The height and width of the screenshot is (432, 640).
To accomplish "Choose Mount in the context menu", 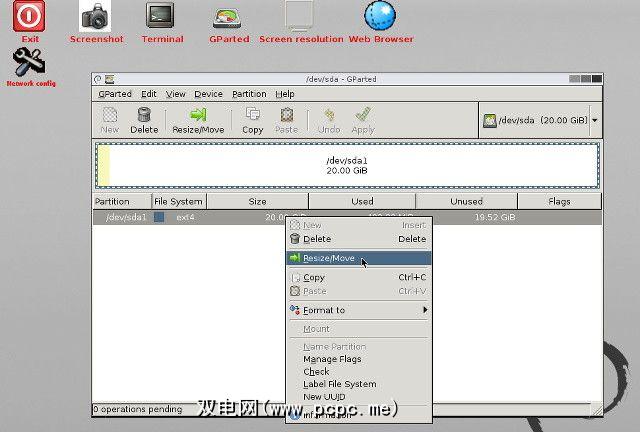I will [358, 329].
